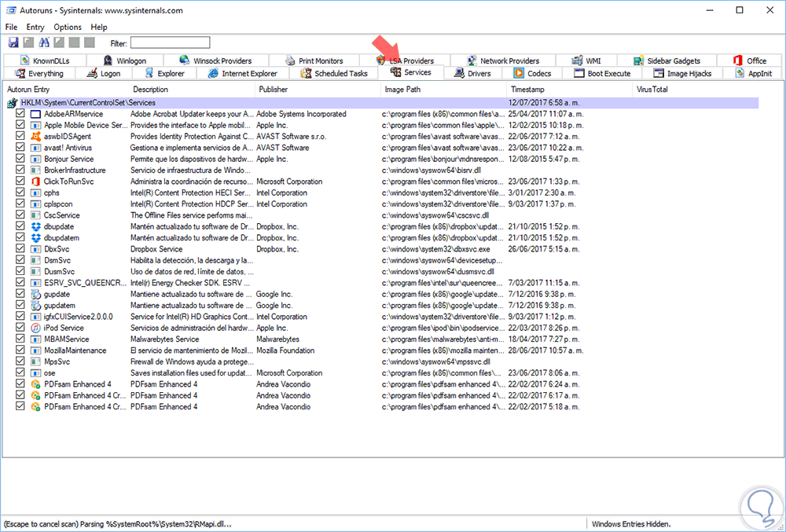Open the Internet Explorer tab

[243, 73]
